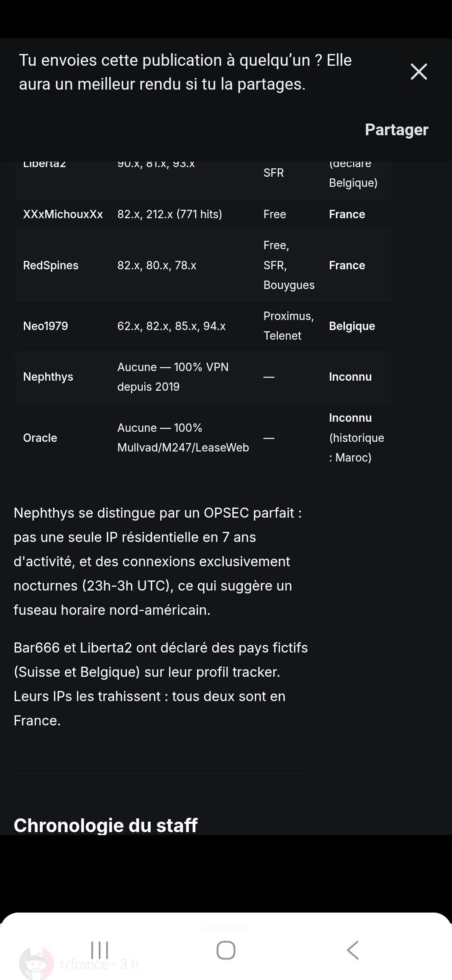The width and height of the screenshot is (452, 980).
Task: Tap the Neo1979 username cell
Action: click(x=46, y=326)
